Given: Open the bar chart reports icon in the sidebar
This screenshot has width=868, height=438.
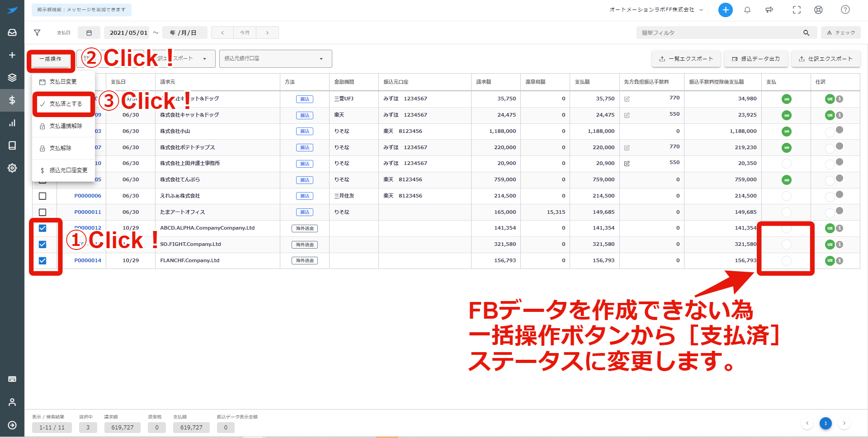Looking at the screenshot, I should 12,123.
